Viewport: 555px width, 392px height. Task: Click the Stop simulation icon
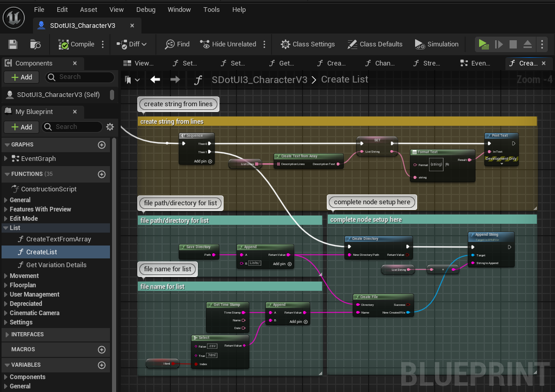[x=513, y=44]
